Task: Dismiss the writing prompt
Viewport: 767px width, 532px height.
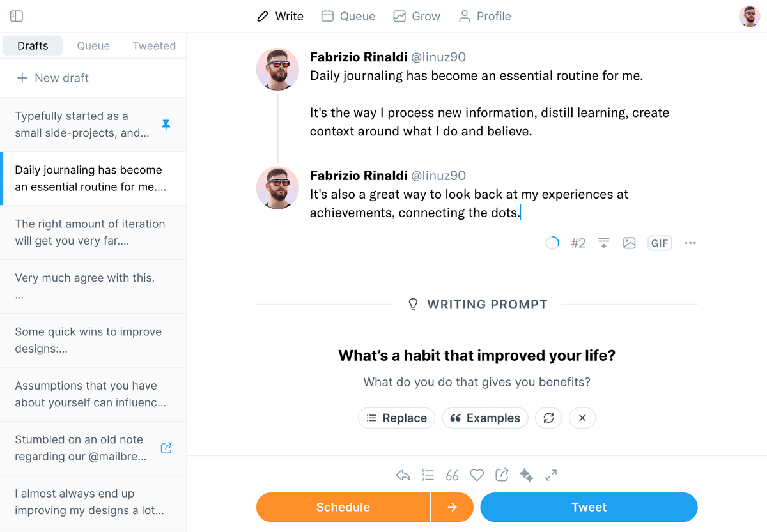Action: pyautogui.click(x=582, y=418)
